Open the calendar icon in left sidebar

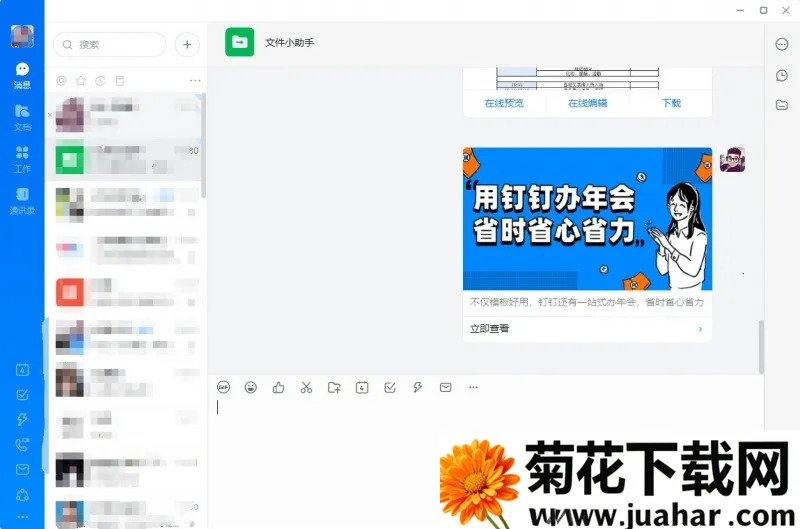coord(22,370)
